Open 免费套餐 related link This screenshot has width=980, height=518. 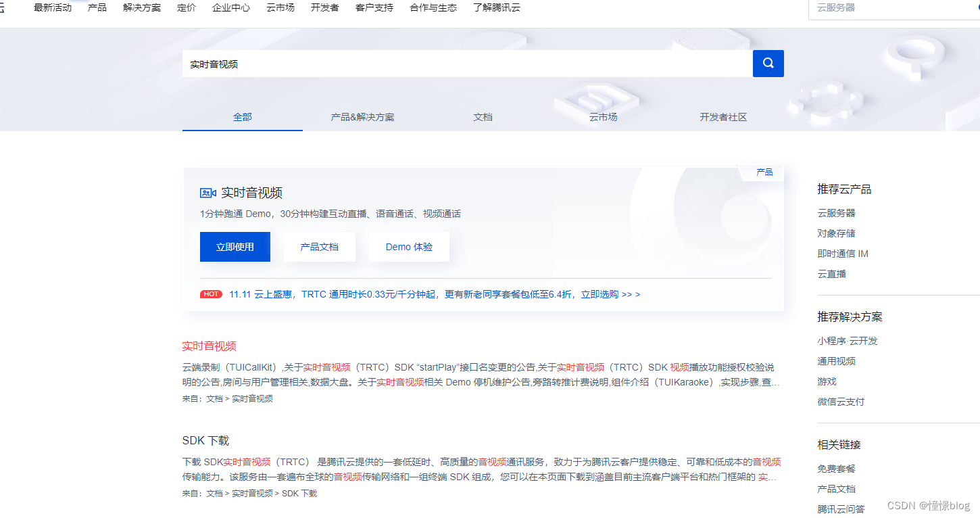pyautogui.click(x=836, y=469)
